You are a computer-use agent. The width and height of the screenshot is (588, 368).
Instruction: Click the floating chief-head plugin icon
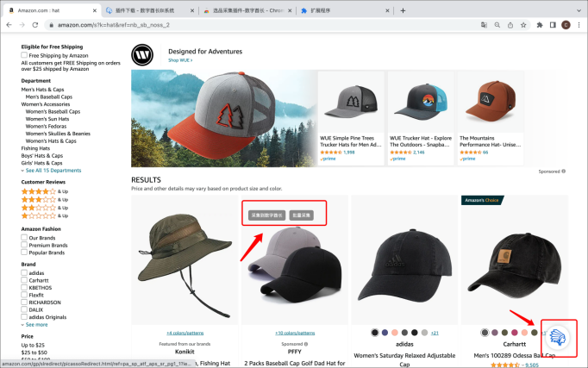pyautogui.click(x=557, y=337)
